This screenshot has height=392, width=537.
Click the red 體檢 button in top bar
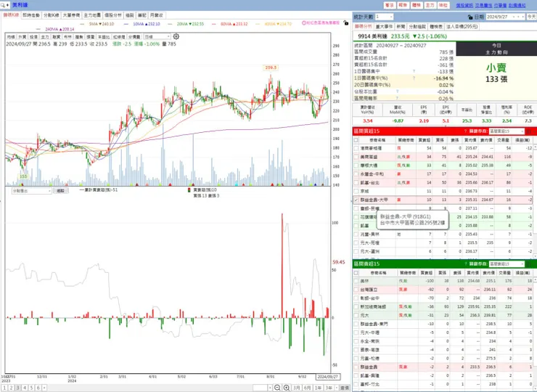[417, 6]
